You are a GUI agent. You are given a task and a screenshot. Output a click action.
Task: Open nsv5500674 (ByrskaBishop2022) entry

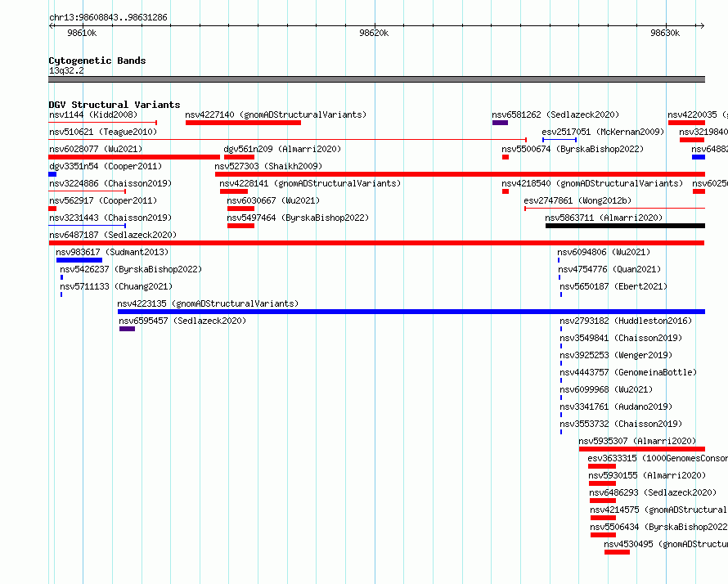573,149
